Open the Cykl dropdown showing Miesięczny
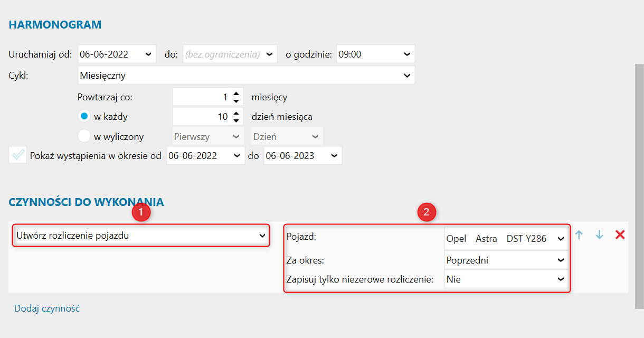 click(407, 76)
